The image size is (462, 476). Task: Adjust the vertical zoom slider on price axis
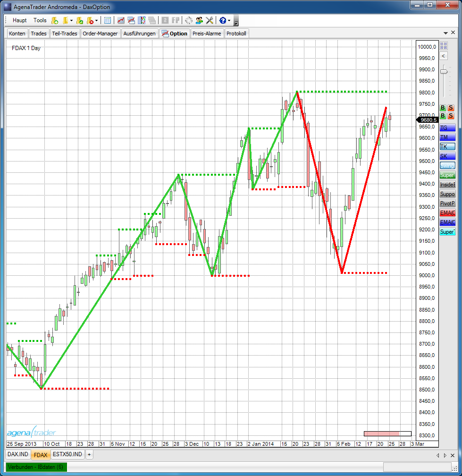tap(445, 71)
